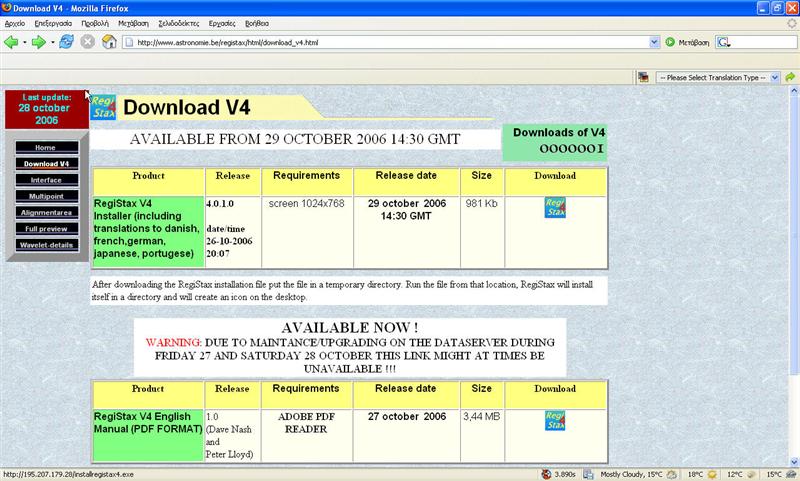Click the 12°C night forecast icon
The width and height of the screenshot is (800, 481).
tap(752, 474)
